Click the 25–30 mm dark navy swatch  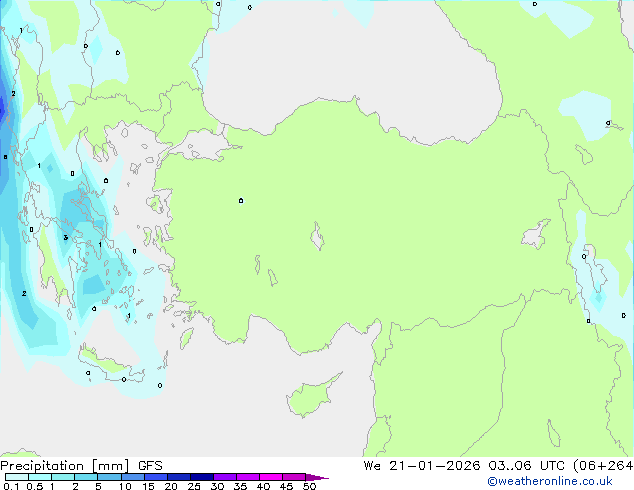(x=201, y=477)
